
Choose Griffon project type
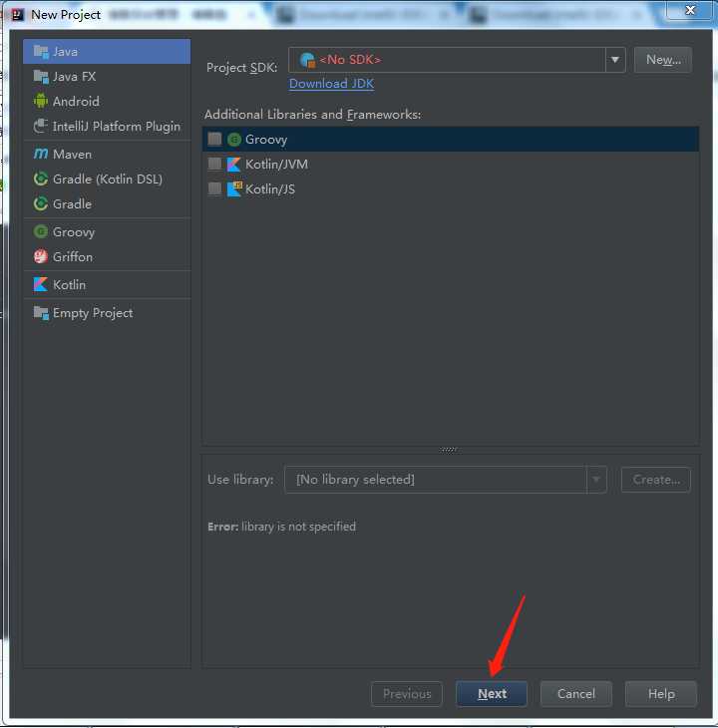pos(107,256)
